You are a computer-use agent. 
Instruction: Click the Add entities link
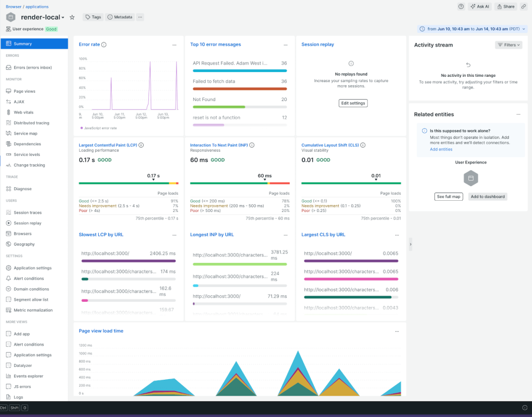point(441,149)
